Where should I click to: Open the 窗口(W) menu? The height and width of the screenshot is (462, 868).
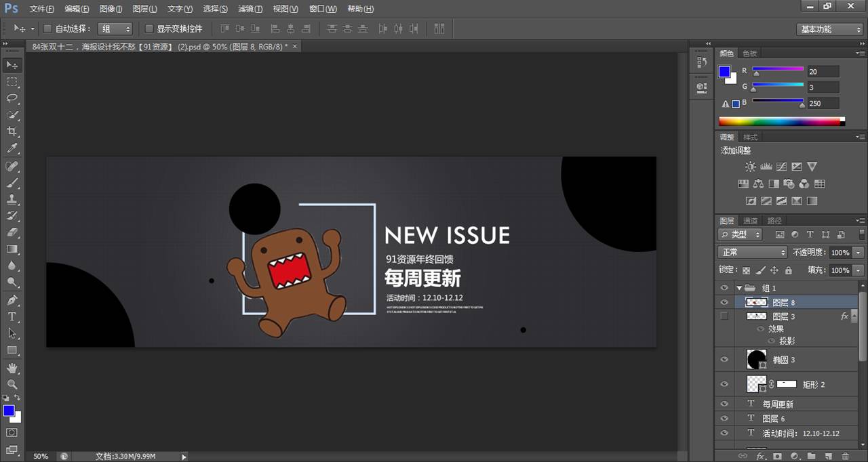[x=323, y=9]
